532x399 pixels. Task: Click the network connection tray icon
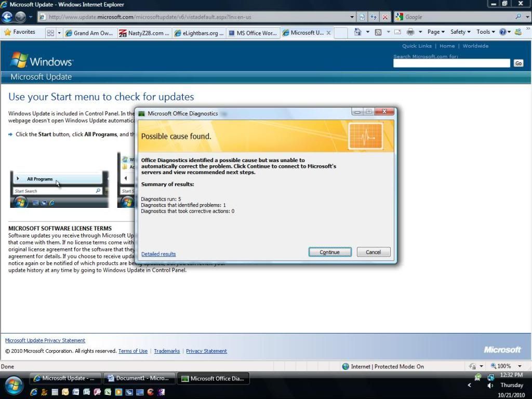pos(490,377)
